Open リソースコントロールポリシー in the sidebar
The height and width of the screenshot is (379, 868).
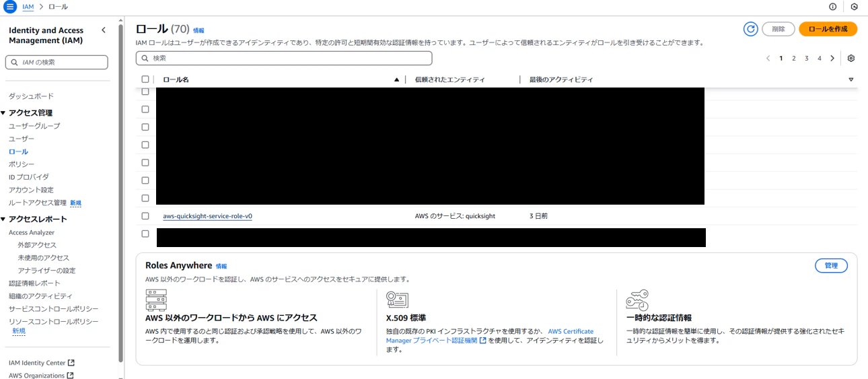tap(54, 322)
